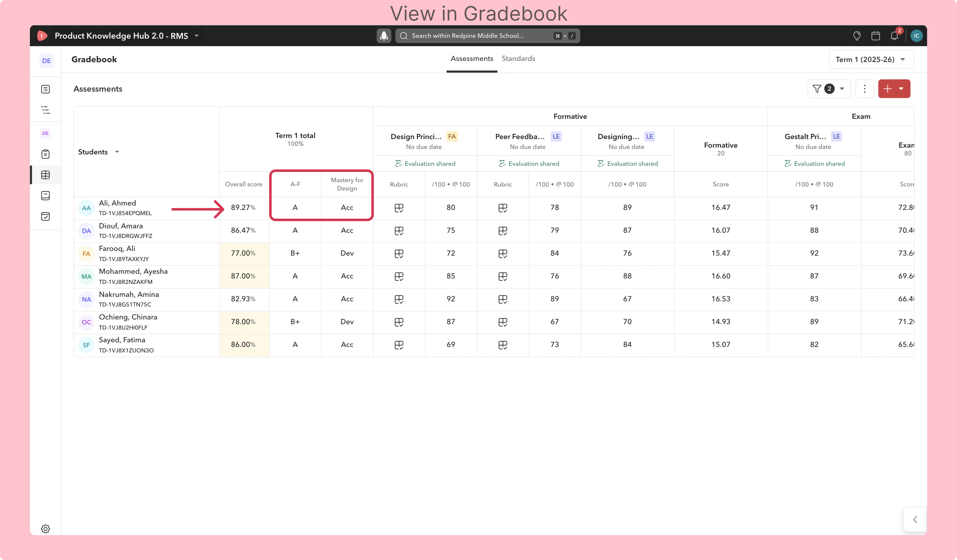Open the rocket launch icon
The width and height of the screenshot is (957, 560).
384,36
